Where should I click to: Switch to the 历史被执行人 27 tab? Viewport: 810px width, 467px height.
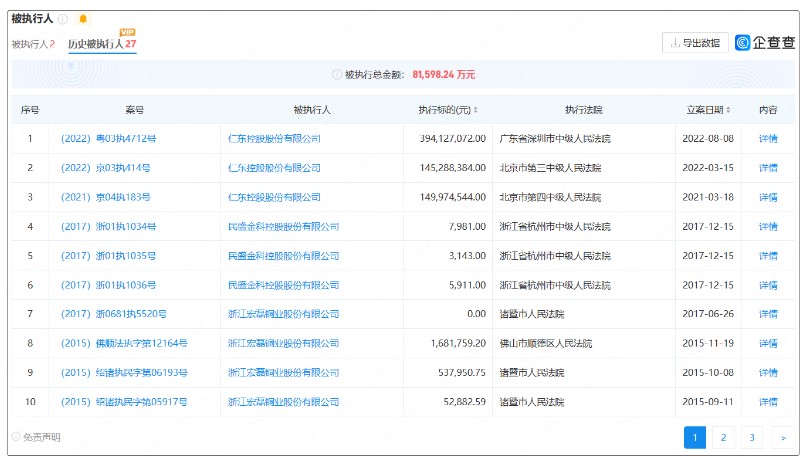pyautogui.click(x=102, y=44)
